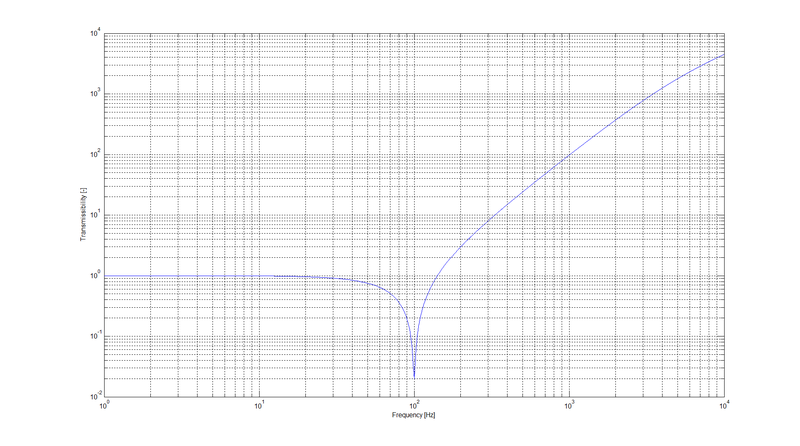The width and height of the screenshot is (800, 446).
Task: Click the sharp notch minimum of the curve
Action: pos(414,377)
